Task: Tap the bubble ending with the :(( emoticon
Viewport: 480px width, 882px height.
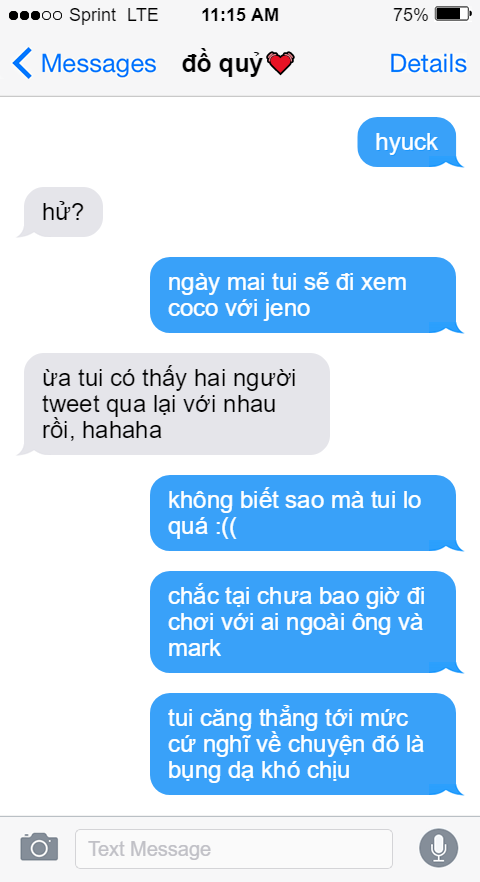Action: 306,513
